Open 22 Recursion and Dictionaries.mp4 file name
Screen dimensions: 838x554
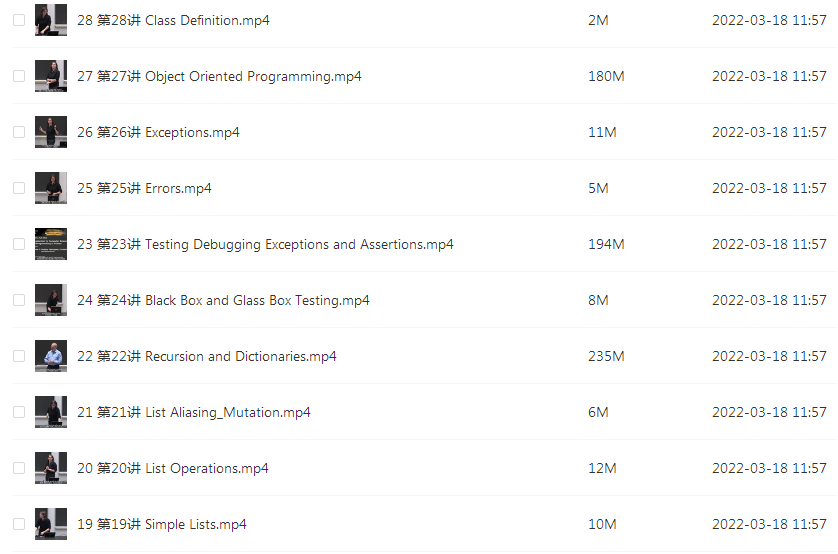click(x=207, y=356)
